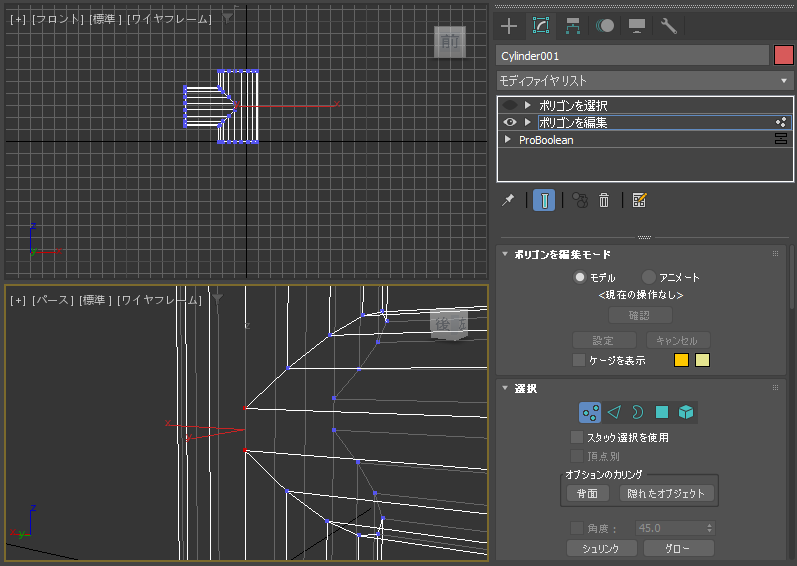Image resolution: width=797 pixels, height=566 pixels.
Task: Open the orange cage color swatch
Action: (681, 360)
